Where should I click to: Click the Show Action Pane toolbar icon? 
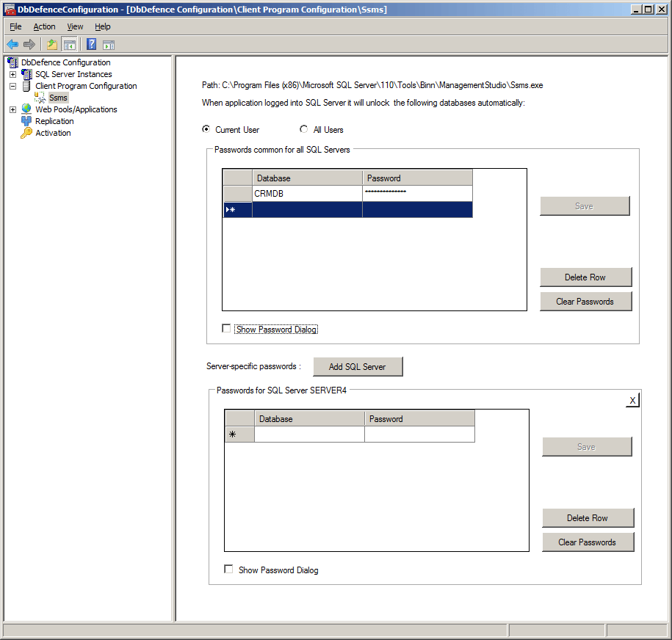(x=108, y=44)
